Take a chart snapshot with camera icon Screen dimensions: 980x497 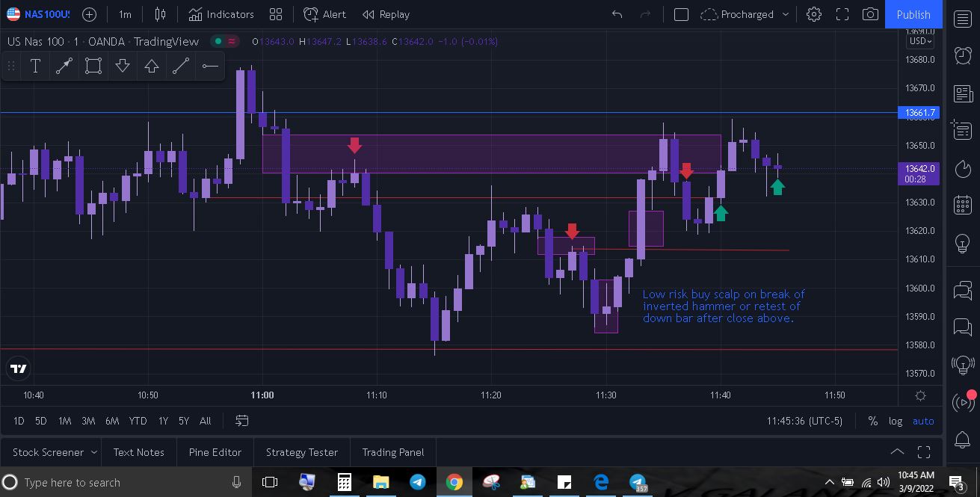(870, 14)
